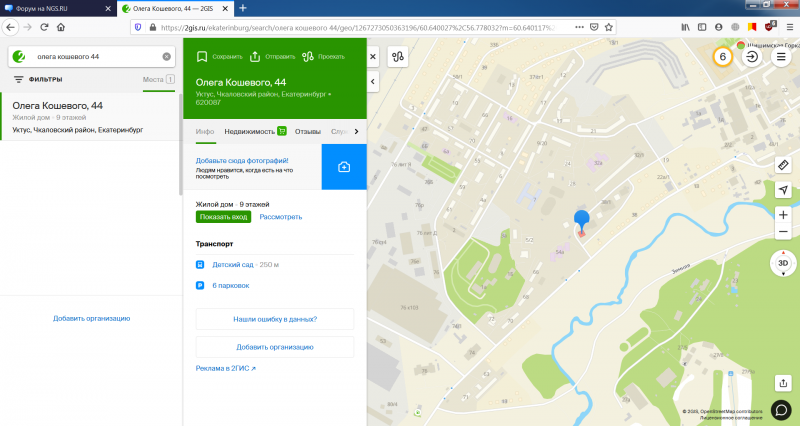Toggle the 3D map view
This screenshot has height=426, width=800.
(x=782, y=263)
